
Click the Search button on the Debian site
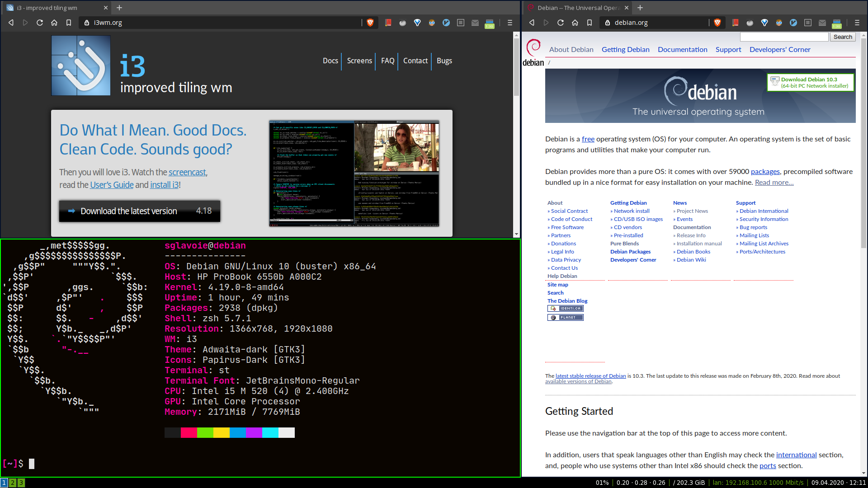pyautogui.click(x=843, y=37)
